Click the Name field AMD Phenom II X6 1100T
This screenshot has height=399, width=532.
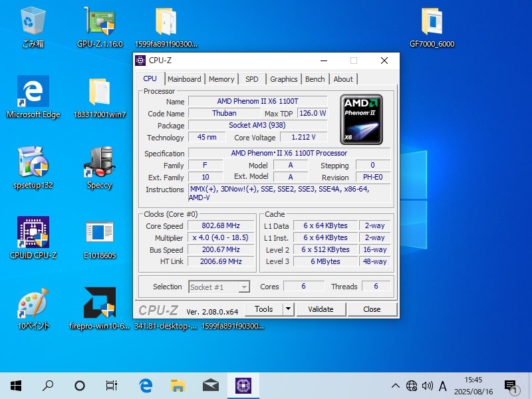(258, 101)
